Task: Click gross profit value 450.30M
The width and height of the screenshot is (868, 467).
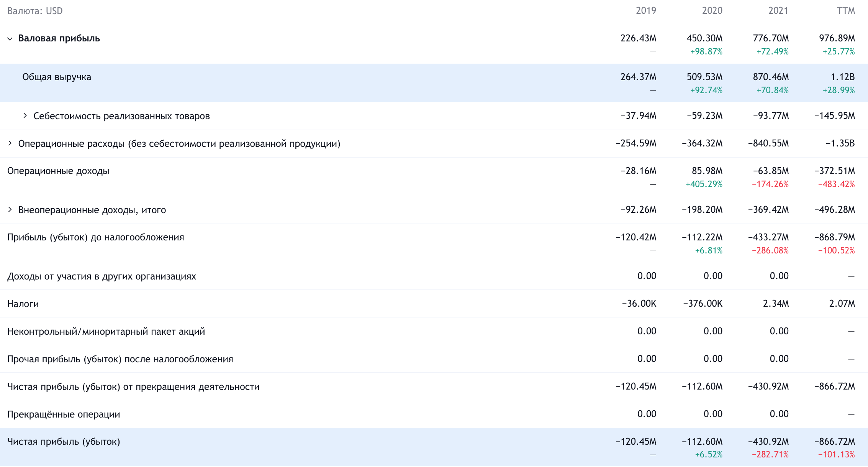Action: pos(704,38)
